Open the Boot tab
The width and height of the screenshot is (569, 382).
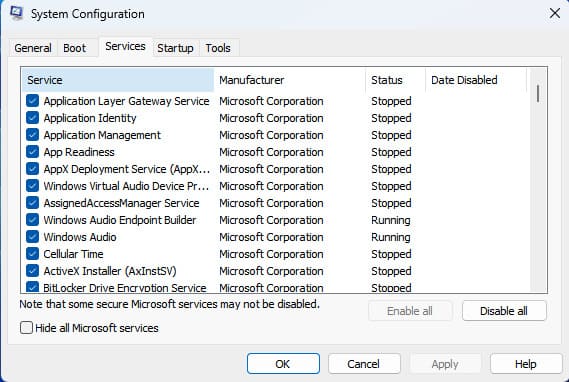click(x=74, y=48)
